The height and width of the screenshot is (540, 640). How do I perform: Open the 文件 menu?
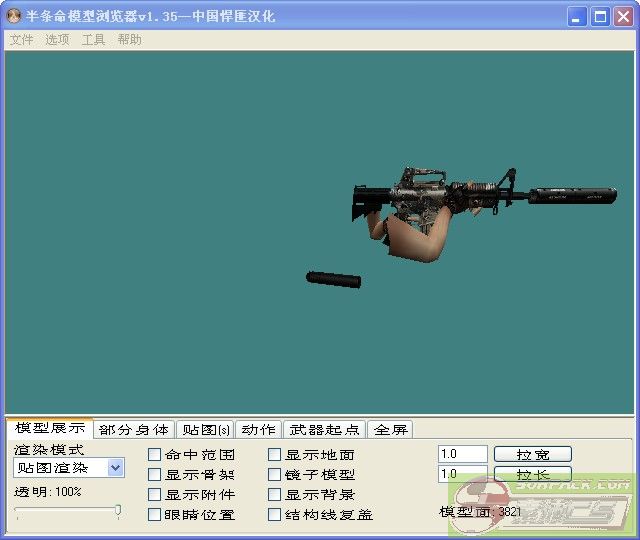click(21, 40)
